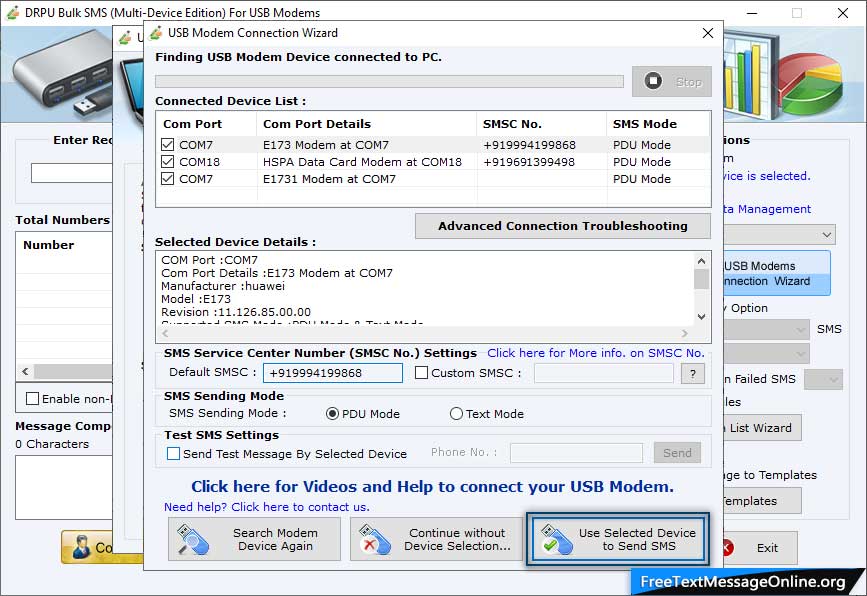Enable the Custom SMSC checkbox

tap(421, 373)
